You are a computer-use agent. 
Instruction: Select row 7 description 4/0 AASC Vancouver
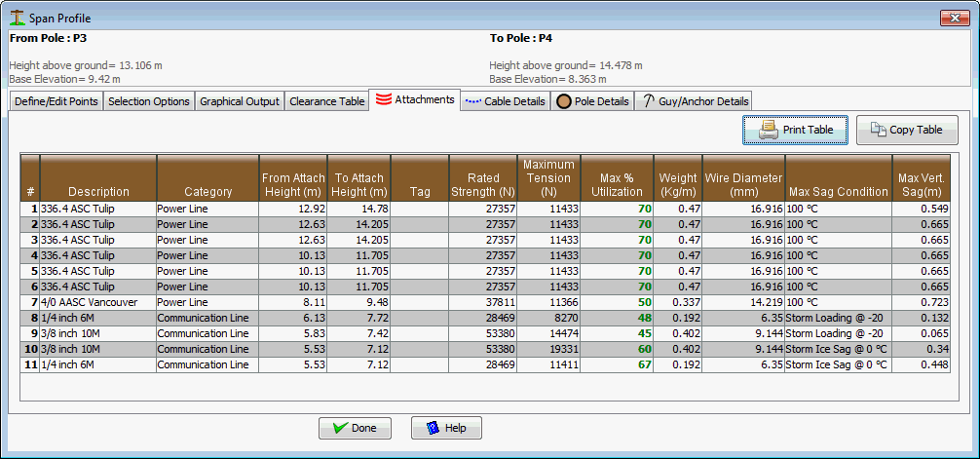pyautogui.click(x=98, y=303)
